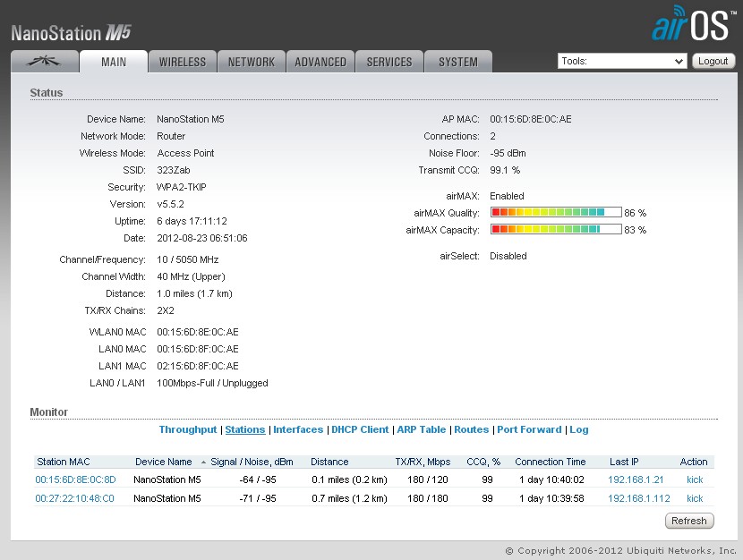Viewport: 743px width, 560px height.
Task: Switch to the NETWORK tab
Action: 252,62
